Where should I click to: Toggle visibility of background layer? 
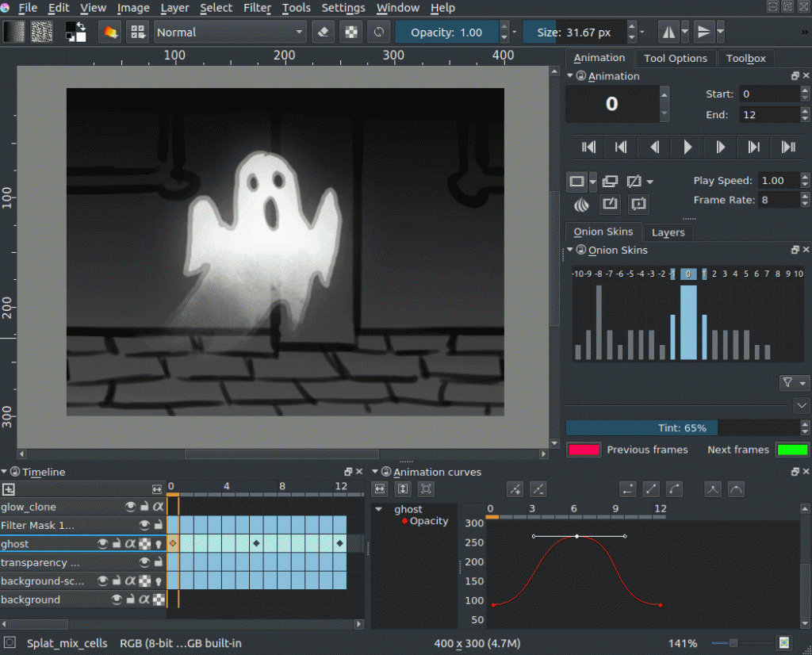point(117,599)
